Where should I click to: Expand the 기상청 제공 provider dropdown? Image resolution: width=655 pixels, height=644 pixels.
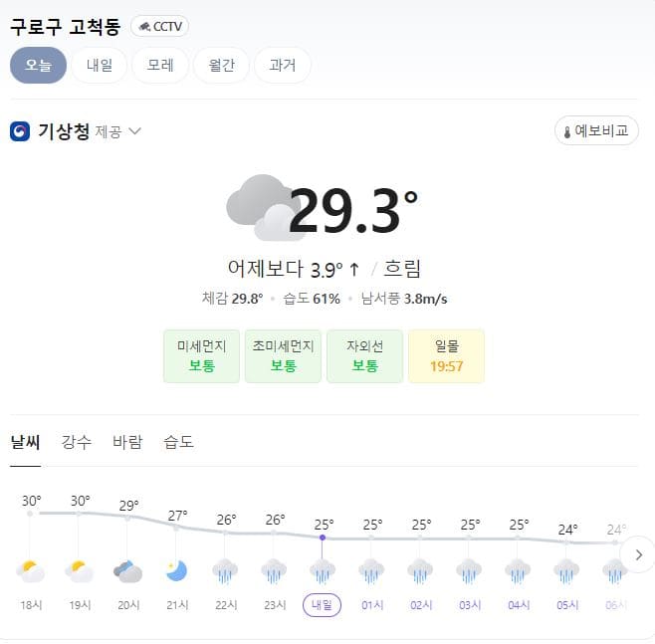(x=135, y=131)
